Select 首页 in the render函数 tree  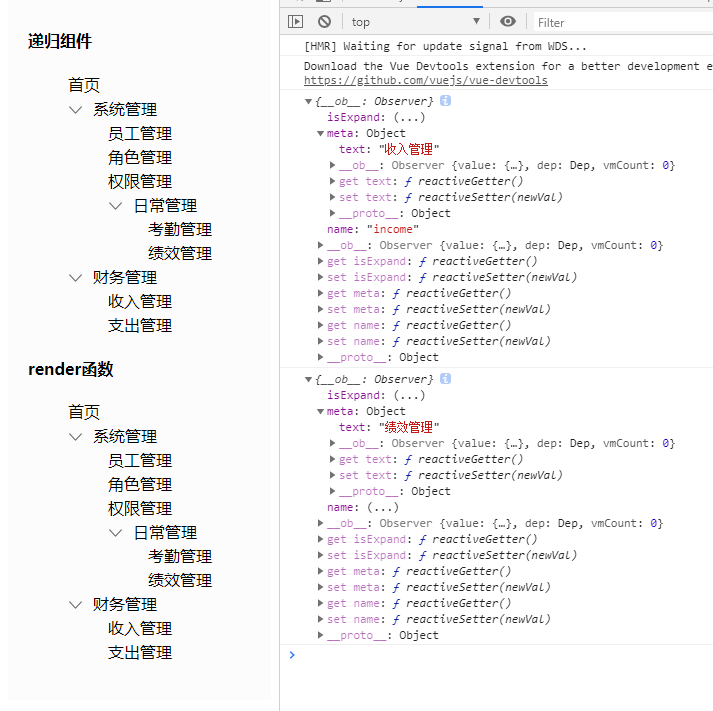click(84, 412)
